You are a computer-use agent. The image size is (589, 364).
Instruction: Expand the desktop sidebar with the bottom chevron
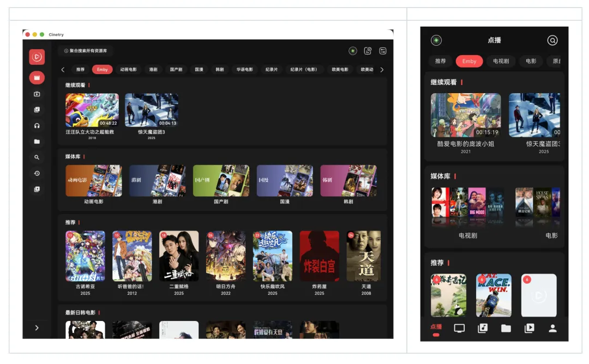pos(37,327)
